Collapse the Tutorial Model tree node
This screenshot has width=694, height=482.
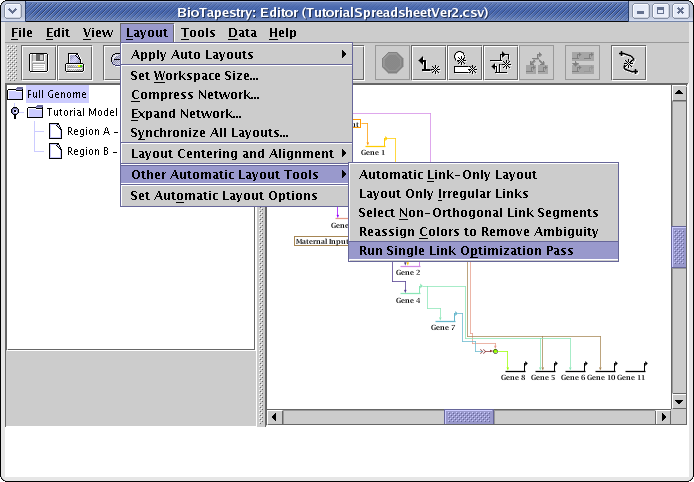pos(15,113)
